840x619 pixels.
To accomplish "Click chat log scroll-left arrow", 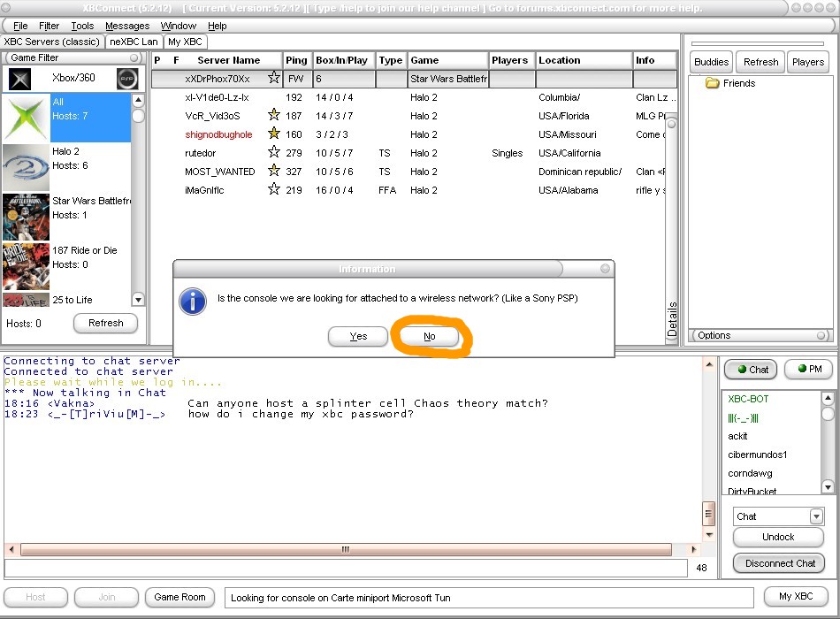I will (11, 549).
